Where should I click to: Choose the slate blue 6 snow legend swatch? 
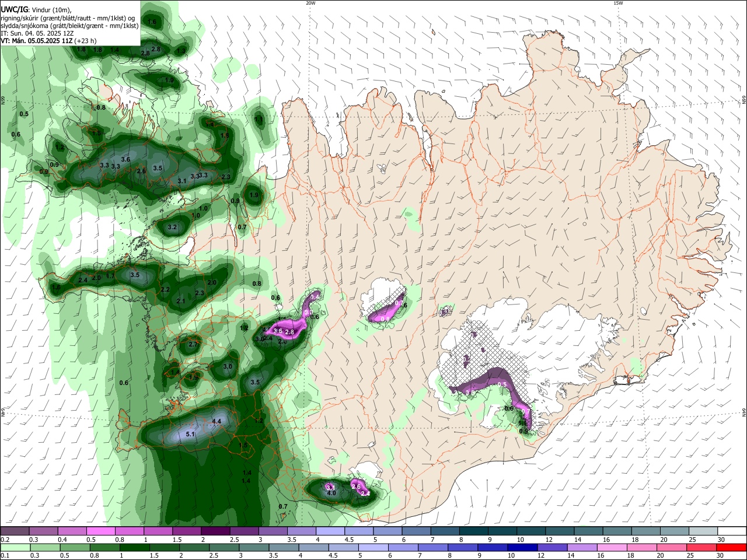click(416, 531)
